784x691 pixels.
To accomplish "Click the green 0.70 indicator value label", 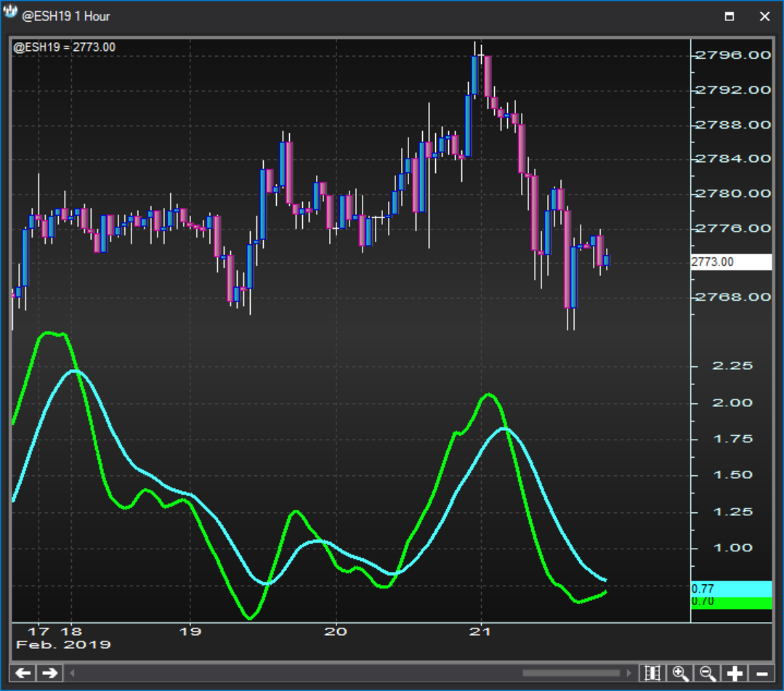I will [x=731, y=602].
